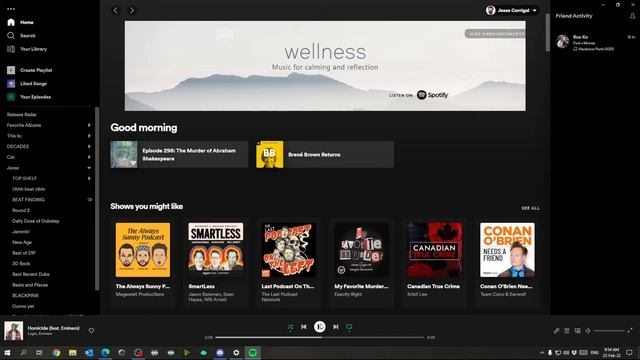Open the connect to a device icon
Image resolution: width=640 pixels, height=360 pixels.
point(578,331)
